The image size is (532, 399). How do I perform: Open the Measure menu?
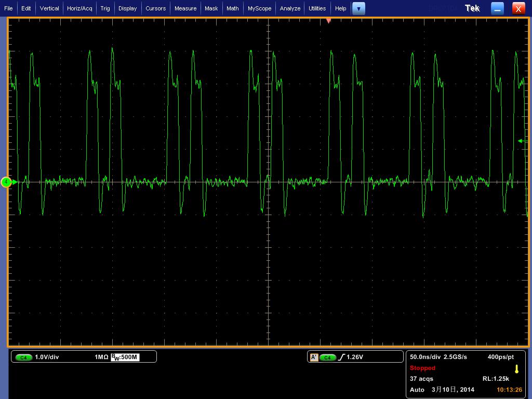[185, 8]
